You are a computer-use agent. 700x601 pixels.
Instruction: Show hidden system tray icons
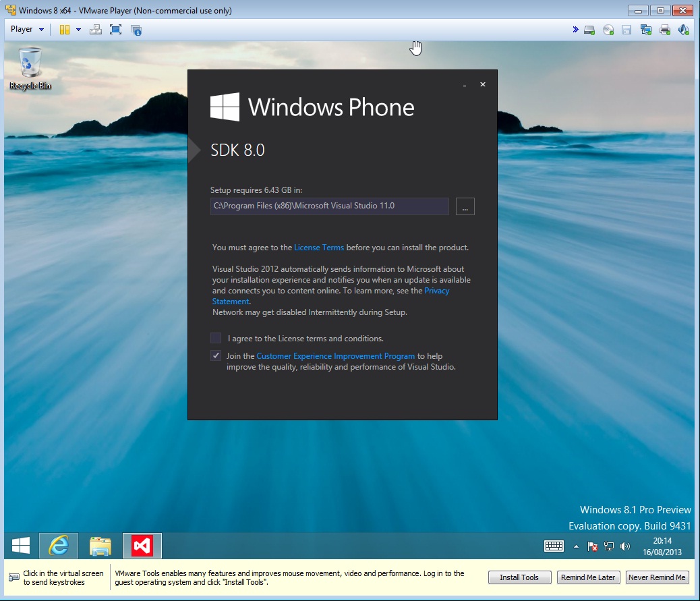576,546
